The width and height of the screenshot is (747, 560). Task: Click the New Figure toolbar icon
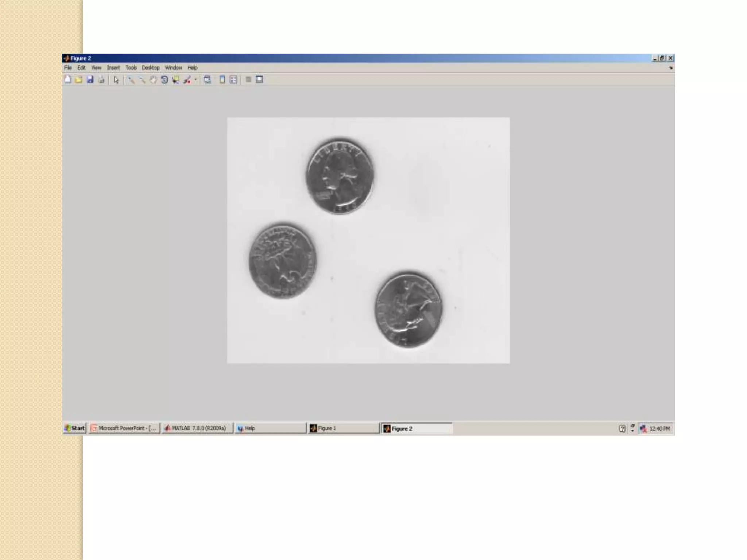(68, 79)
